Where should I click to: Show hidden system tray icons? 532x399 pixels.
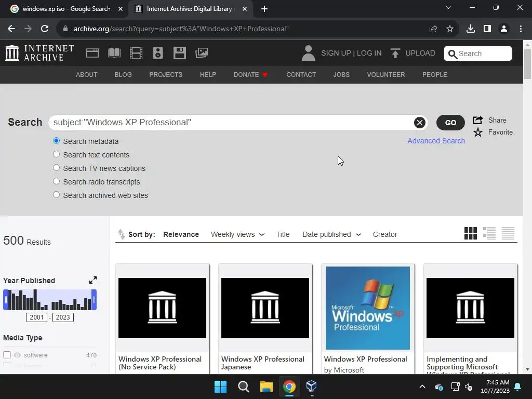422,387
